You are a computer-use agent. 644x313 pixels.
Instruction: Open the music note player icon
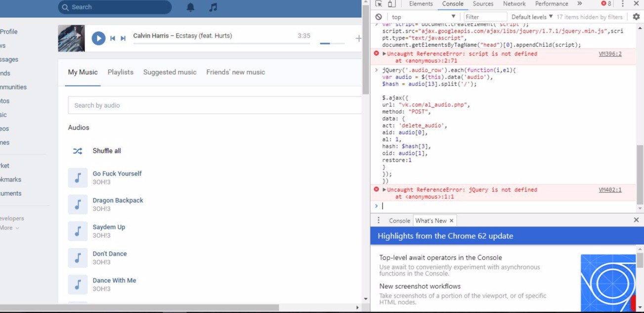coord(213,7)
